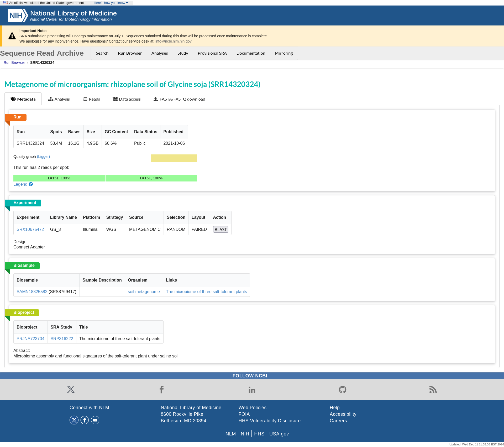This screenshot has width=504, height=447.
Task: Open Web Policies footer link
Action: (x=252, y=408)
